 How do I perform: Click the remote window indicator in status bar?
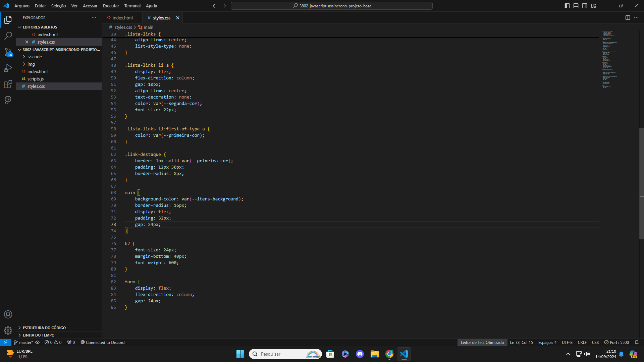(x=6, y=342)
